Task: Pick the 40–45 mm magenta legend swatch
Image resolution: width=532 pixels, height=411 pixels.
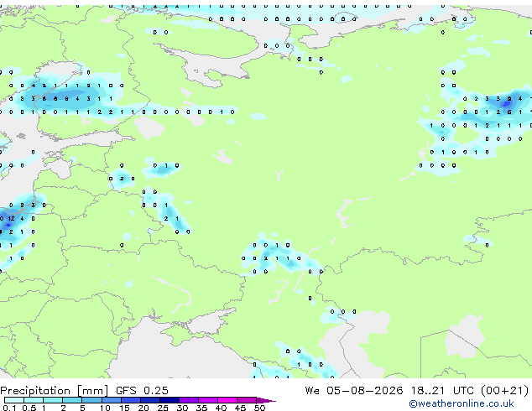Action: point(227,400)
